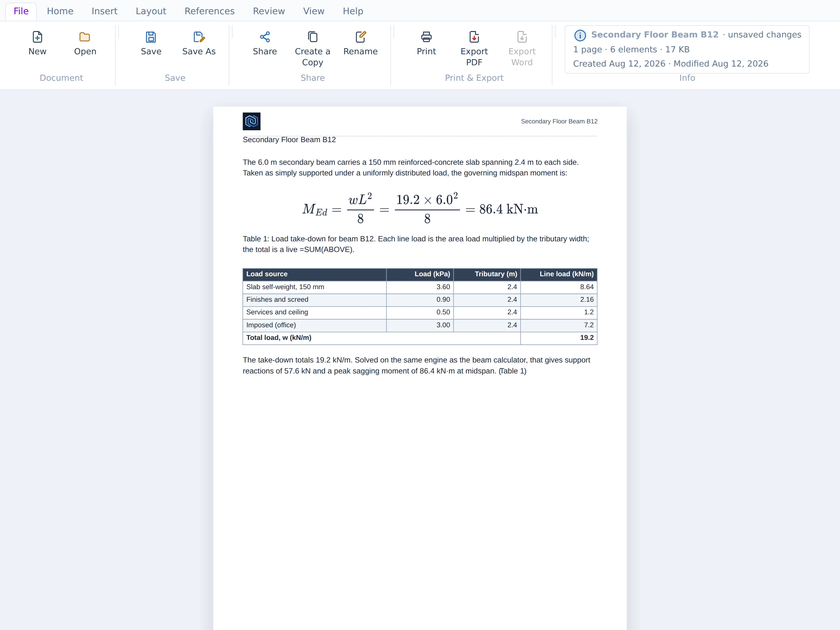This screenshot has height=630, width=840.
Task: Click the 'Total load, w (kN/m)' cell
Action: [381, 338]
